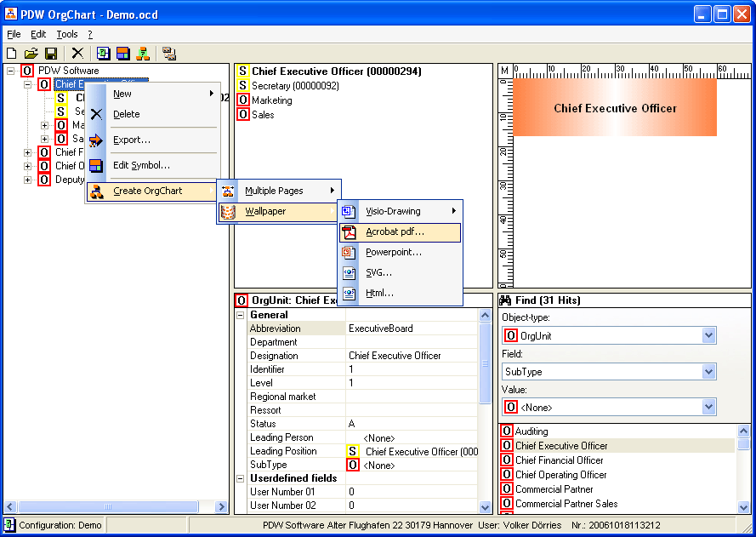The image size is (756, 537).
Task: Select Html export option
Action: 379,294
